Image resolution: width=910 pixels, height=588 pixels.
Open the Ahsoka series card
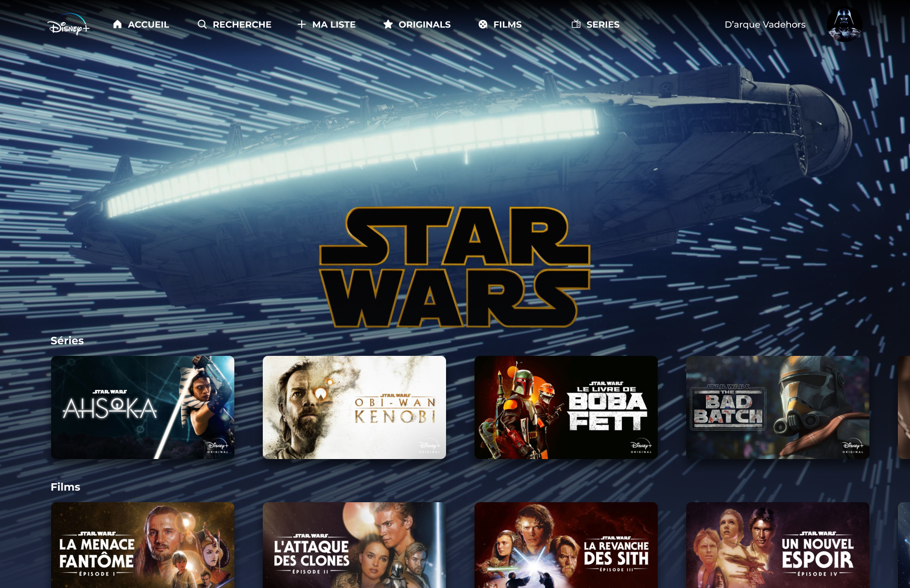pos(143,407)
